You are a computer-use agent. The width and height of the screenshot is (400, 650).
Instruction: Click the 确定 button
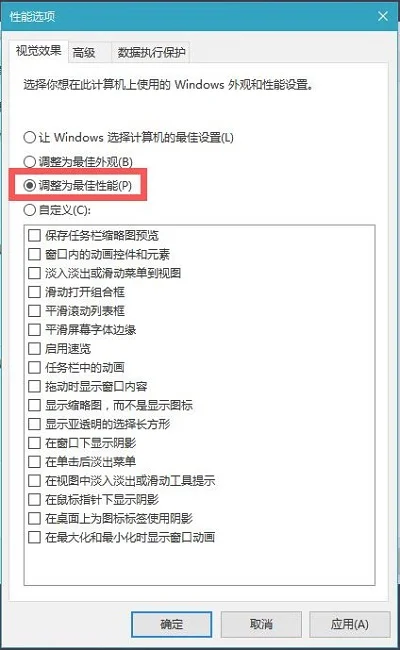click(x=172, y=624)
